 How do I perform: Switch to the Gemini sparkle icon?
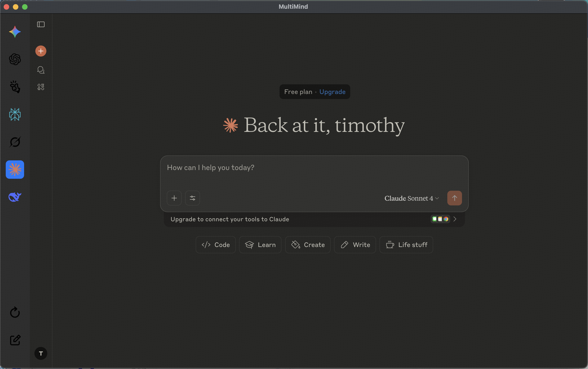click(15, 32)
